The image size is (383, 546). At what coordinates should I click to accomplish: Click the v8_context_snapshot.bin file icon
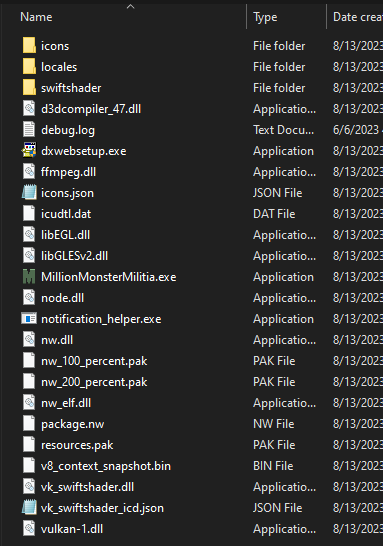pos(29,466)
